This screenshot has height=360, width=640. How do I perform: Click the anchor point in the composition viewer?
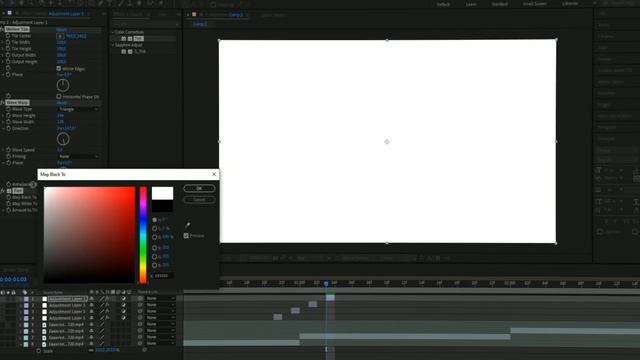point(387,142)
